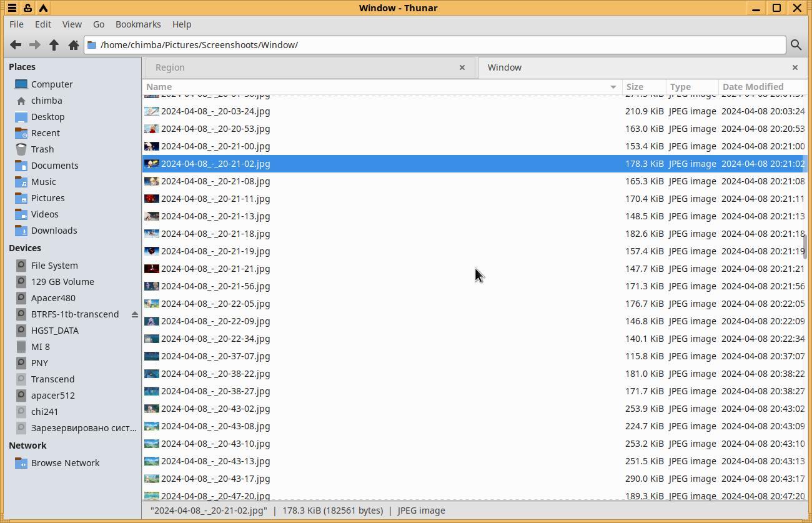Viewport: 812px width, 523px height.
Task: Select HGST_DATA in Devices
Action: (55, 331)
